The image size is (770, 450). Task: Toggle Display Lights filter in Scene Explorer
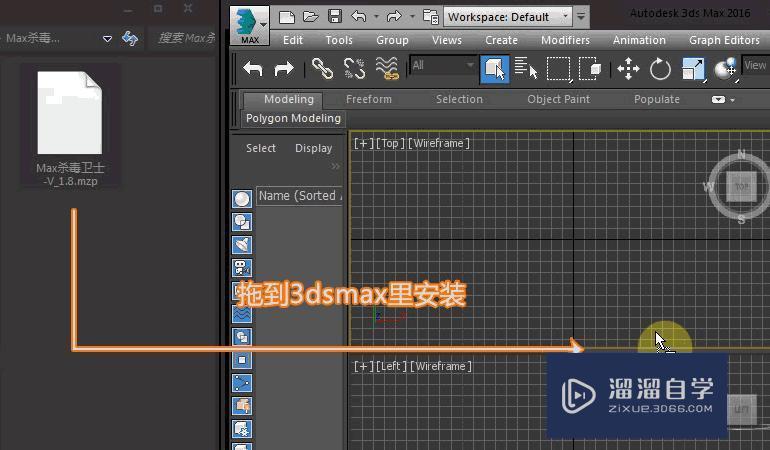242,245
